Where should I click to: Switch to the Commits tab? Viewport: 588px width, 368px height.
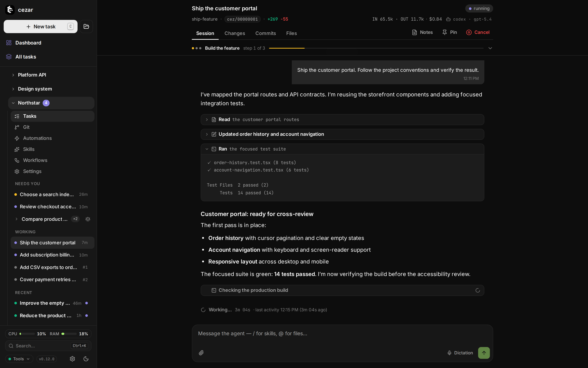(x=265, y=33)
